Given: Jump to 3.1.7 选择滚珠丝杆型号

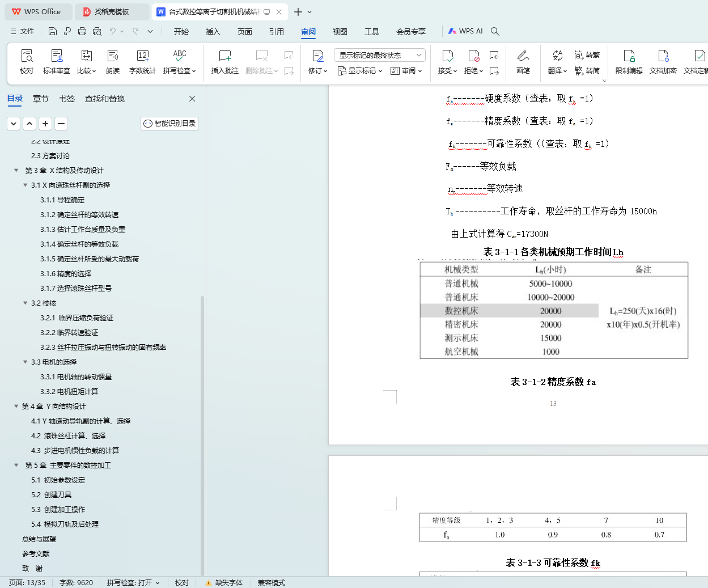Looking at the screenshot, I should click(76, 288).
